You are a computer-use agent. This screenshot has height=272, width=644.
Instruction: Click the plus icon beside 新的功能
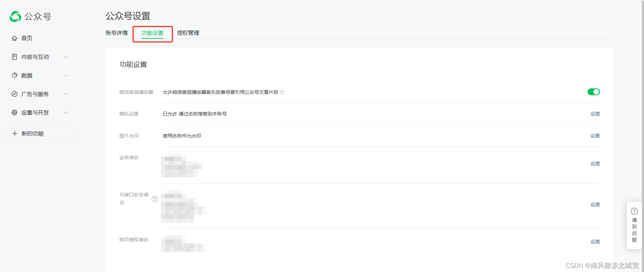(x=14, y=133)
